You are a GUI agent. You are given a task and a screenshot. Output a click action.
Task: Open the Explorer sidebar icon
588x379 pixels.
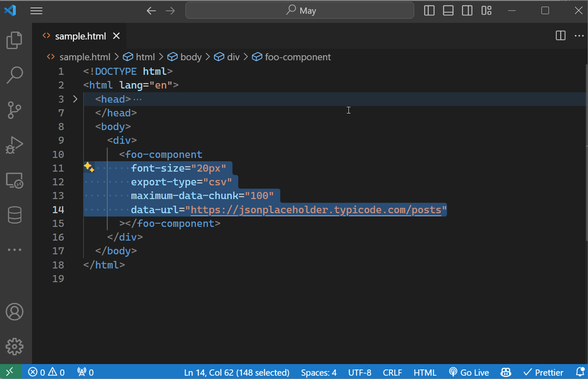[x=15, y=40]
